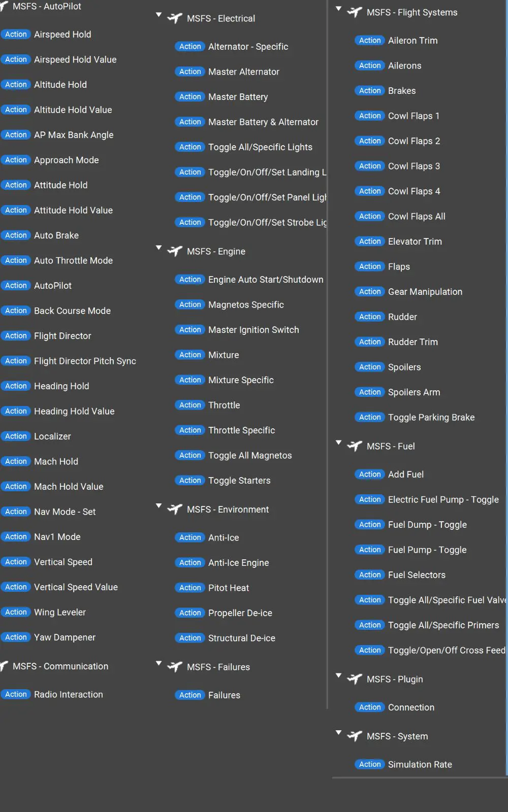The image size is (508, 812).
Task: Click the Action badge beside Add Fuel
Action: (x=370, y=475)
